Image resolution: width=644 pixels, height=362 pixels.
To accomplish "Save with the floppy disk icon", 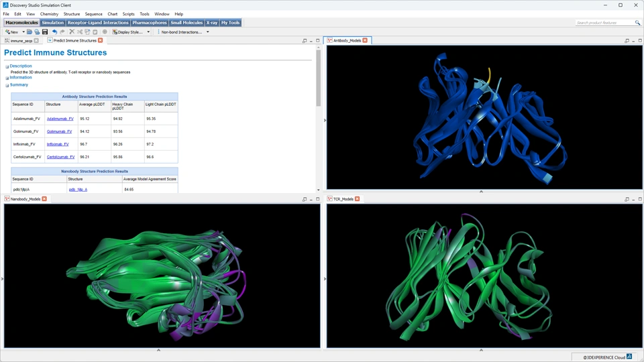I will [45, 32].
